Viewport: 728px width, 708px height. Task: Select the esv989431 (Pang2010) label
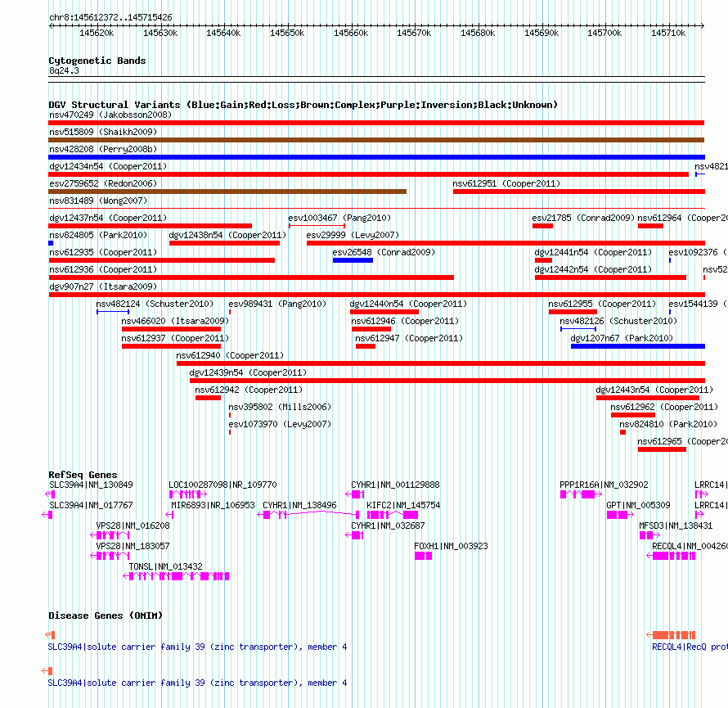277,304
